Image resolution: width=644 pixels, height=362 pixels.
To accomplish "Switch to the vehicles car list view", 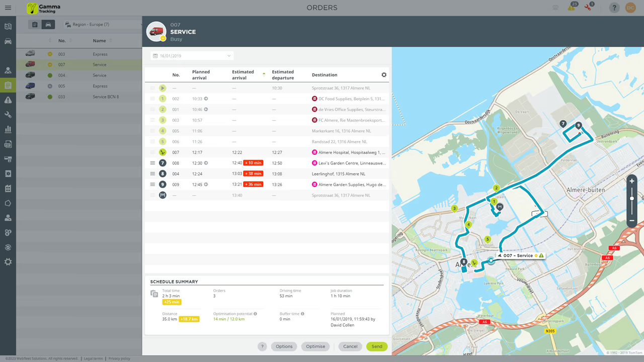I will (x=48, y=25).
